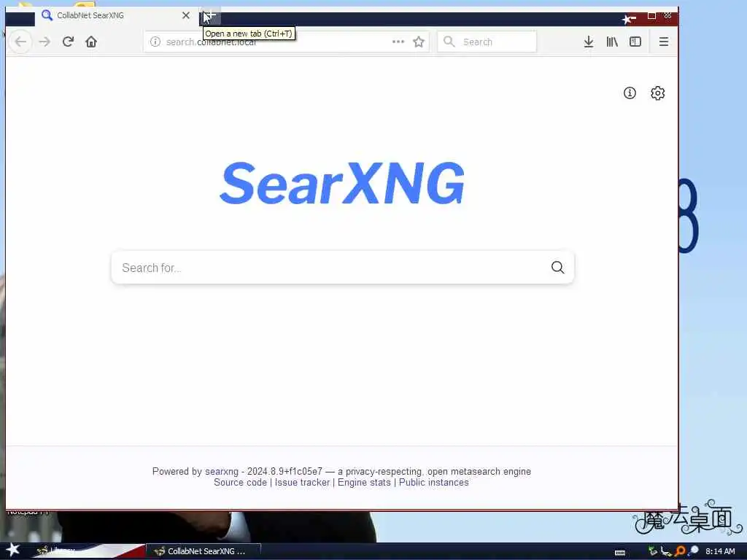Click the orange magnifier tray icon

(x=681, y=551)
